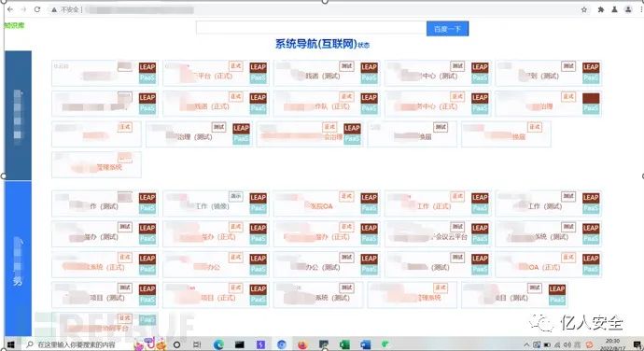This screenshot has height=351, width=644.
Task: Open the 系统 (正式) system card
Action: 105,264
